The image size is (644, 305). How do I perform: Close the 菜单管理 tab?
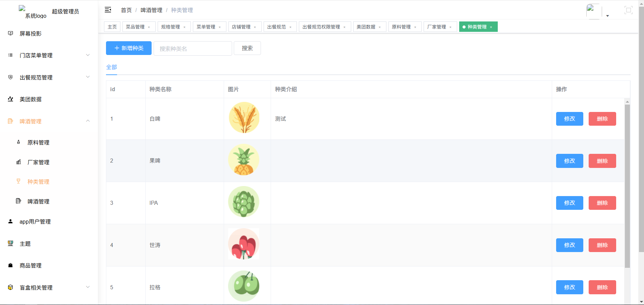[x=220, y=27]
